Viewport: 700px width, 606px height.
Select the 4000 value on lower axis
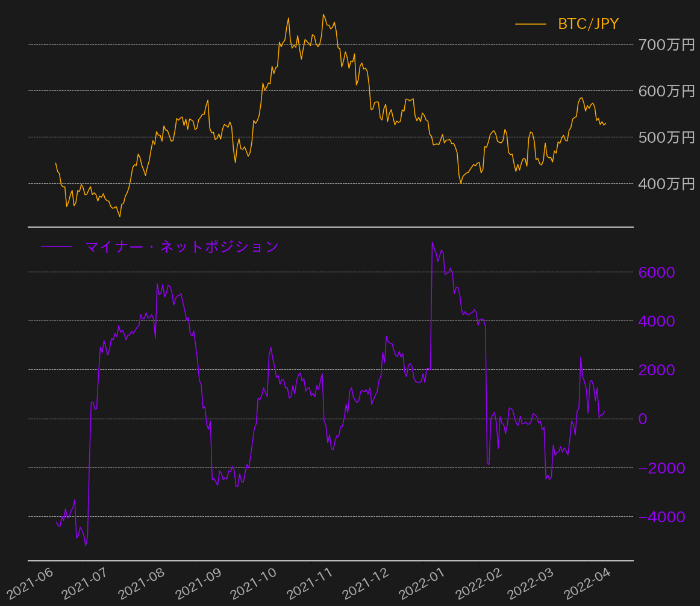coord(657,321)
